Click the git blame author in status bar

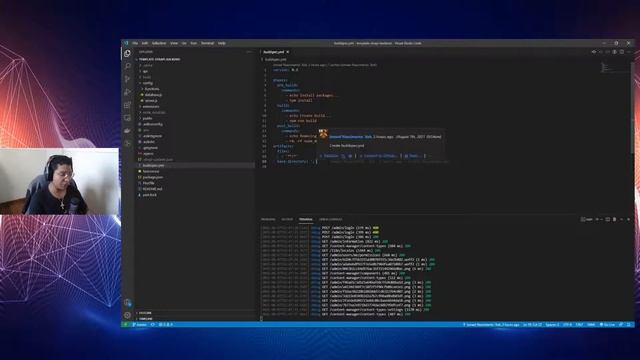click(491, 325)
